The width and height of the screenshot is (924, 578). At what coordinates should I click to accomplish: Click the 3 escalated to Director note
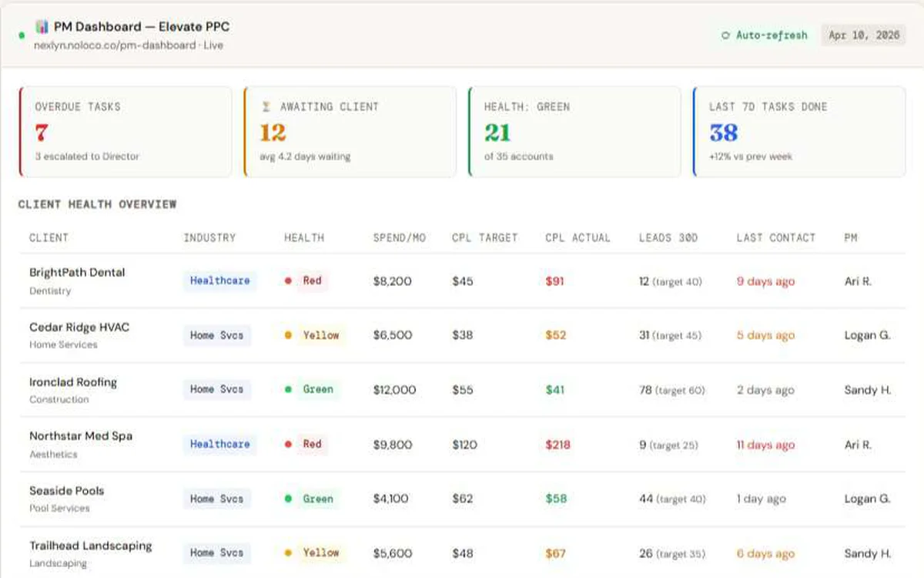87,156
